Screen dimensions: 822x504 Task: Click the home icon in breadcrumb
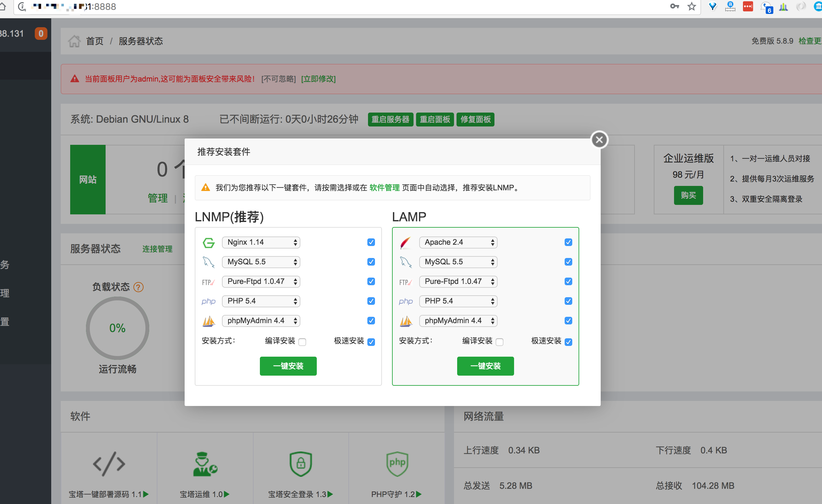[x=74, y=41]
